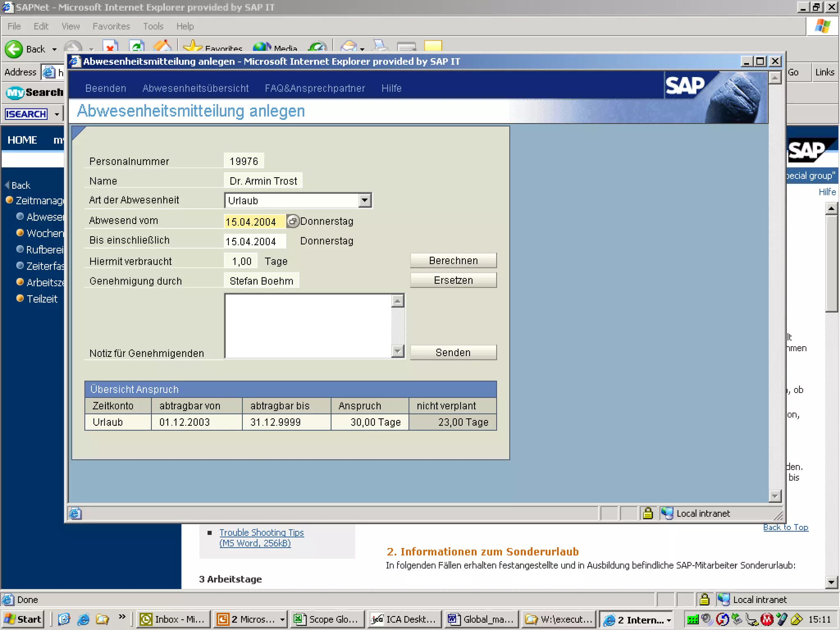
Task: Click the green Back arrow icon in the SAPNet window
Action: [14, 49]
